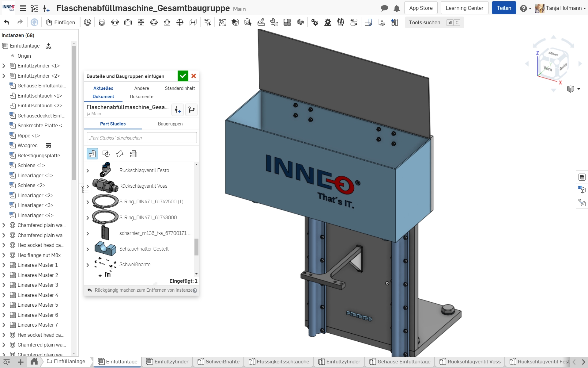Open the notifications bell icon

(x=397, y=8)
